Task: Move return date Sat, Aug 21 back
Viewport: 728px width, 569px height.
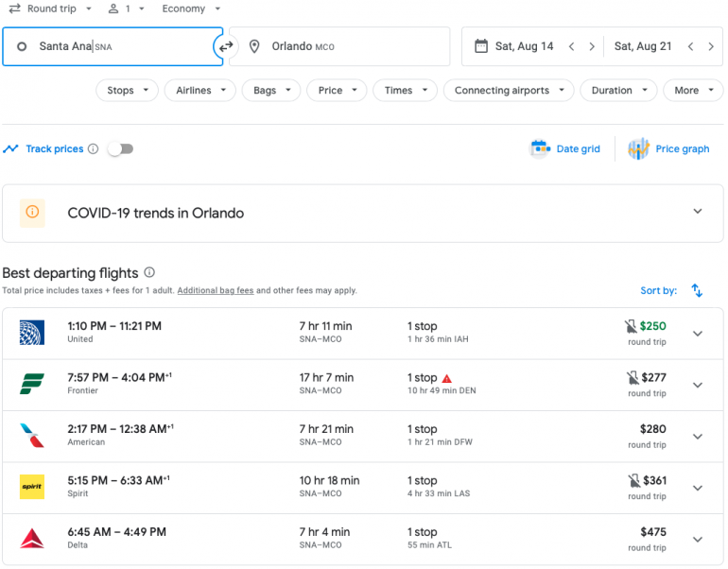Action: click(x=690, y=46)
